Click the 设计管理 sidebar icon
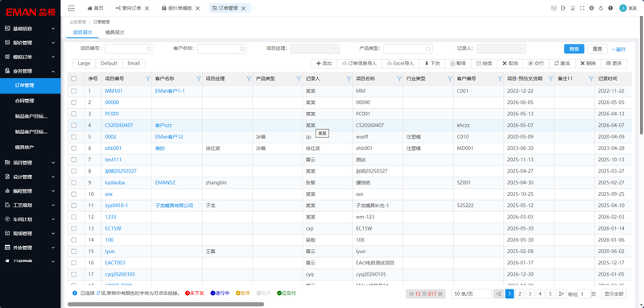 7,177
